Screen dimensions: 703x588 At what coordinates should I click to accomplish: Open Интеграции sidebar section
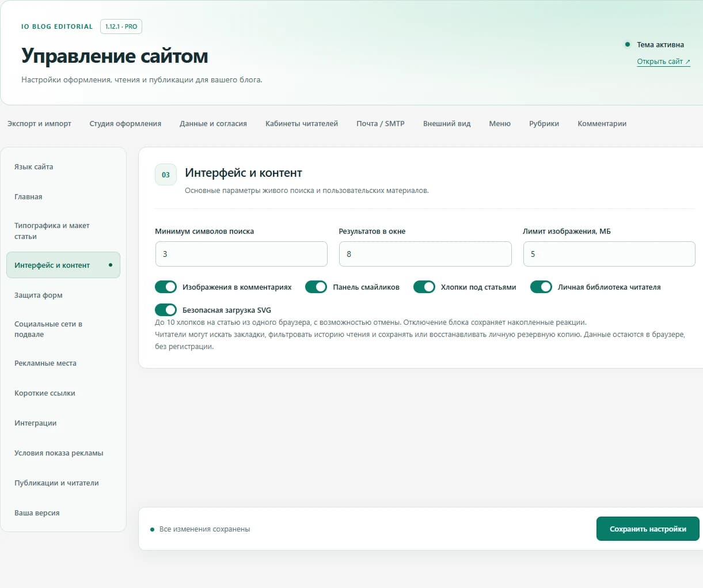(63, 423)
